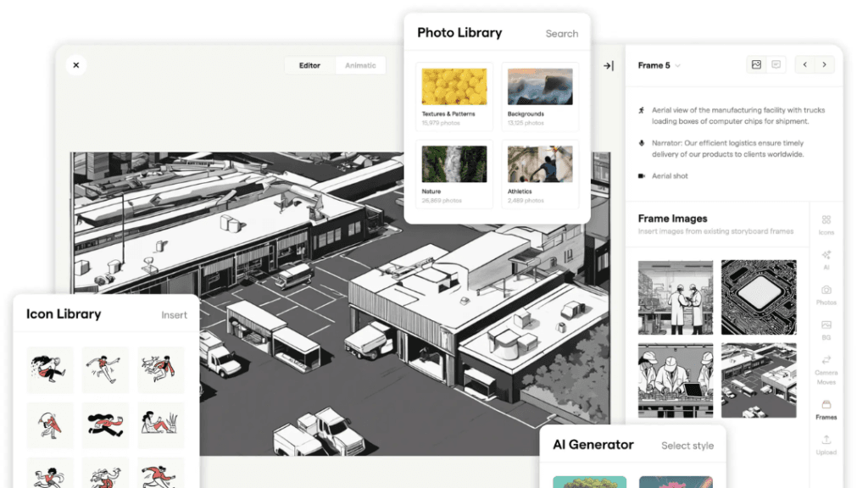Click Insert in Icon Library
The width and height of the screenshot is (868, 488).
174,315
